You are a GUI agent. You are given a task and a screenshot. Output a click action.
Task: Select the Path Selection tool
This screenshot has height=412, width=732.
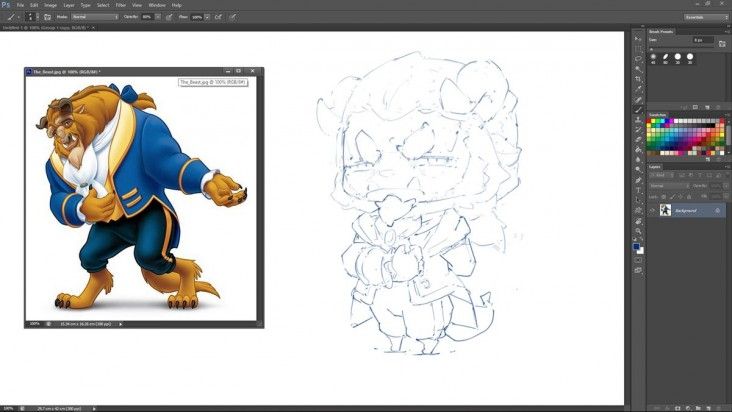click(x=638, y=200)
